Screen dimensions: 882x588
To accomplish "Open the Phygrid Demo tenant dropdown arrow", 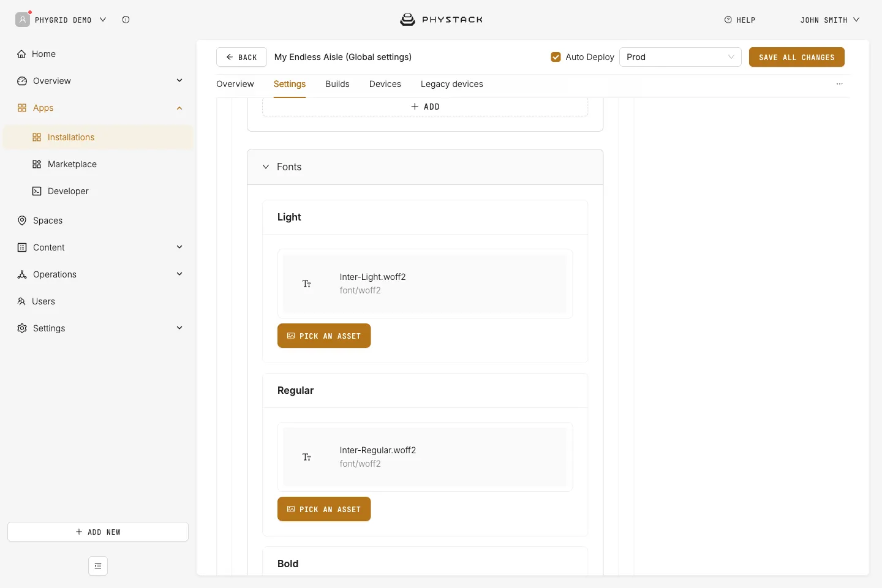I will 103,20.
